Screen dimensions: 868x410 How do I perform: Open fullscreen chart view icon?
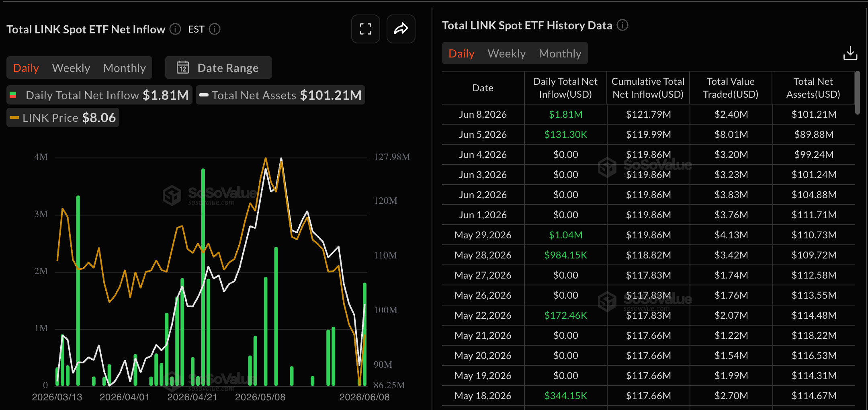point(365,29)
